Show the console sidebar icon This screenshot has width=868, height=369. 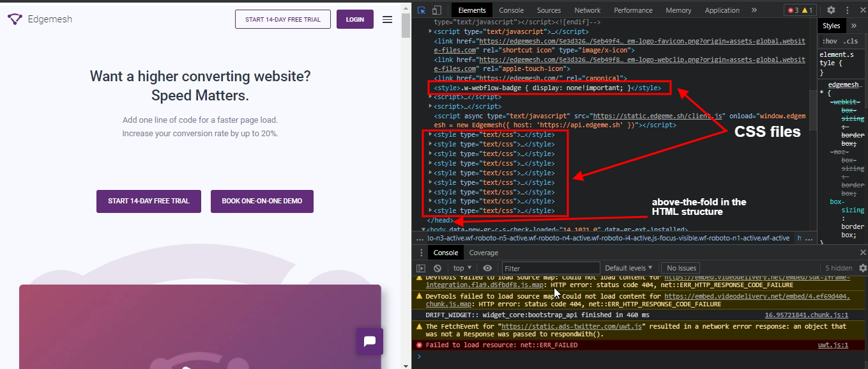(421, 268)
